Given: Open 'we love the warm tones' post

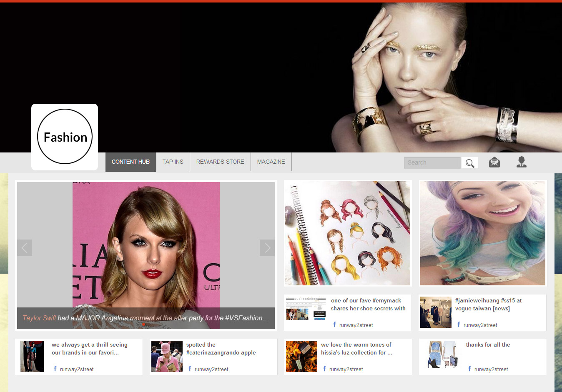Looking at the screenshot, I should click(x=356, y=349).
